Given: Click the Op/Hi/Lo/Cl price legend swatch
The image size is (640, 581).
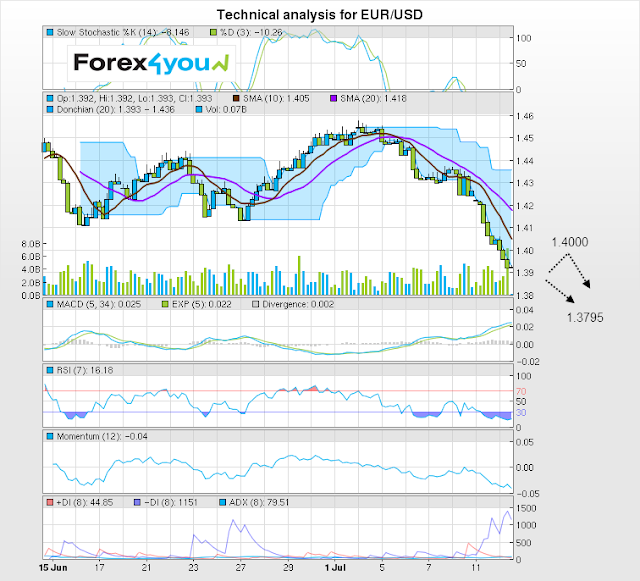Looking at the screenshot, I should [50, 98].
